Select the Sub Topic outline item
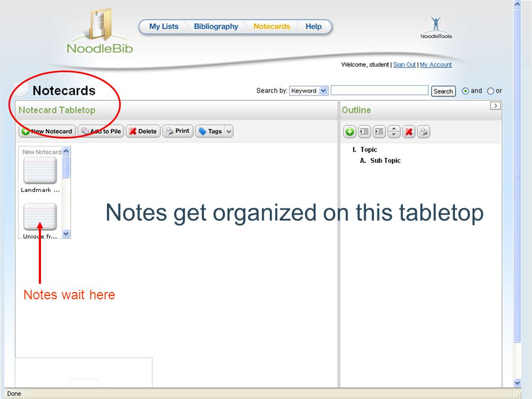Viewport: 532px width, 399px height. click(x=386, y=161)
